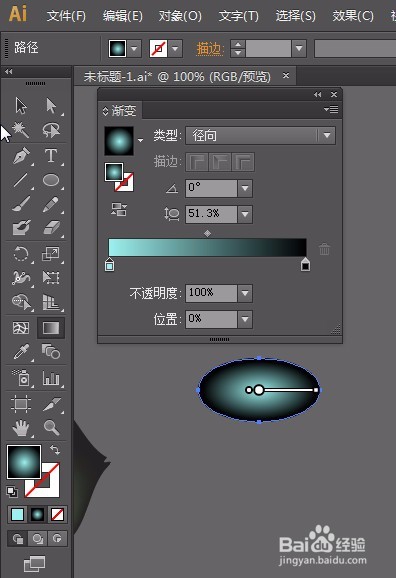Open the gradient angle dropdown
The width and height of the screenshot is (396, 578).
click(245, 188)
